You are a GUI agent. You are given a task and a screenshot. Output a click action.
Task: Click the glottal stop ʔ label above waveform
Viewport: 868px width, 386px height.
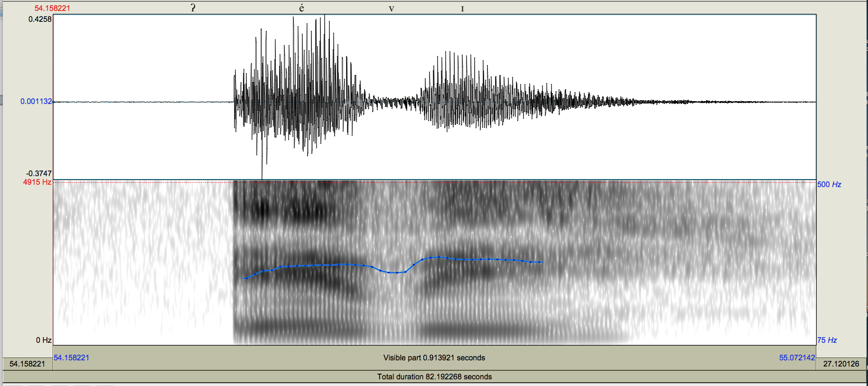pyautogui.click(x=193, y=8)
